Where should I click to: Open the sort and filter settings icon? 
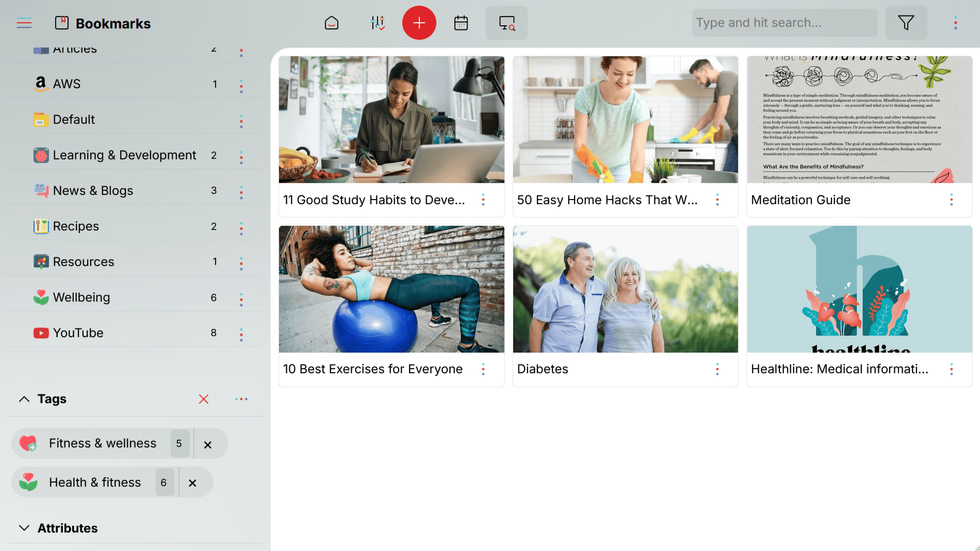(378, 23)
